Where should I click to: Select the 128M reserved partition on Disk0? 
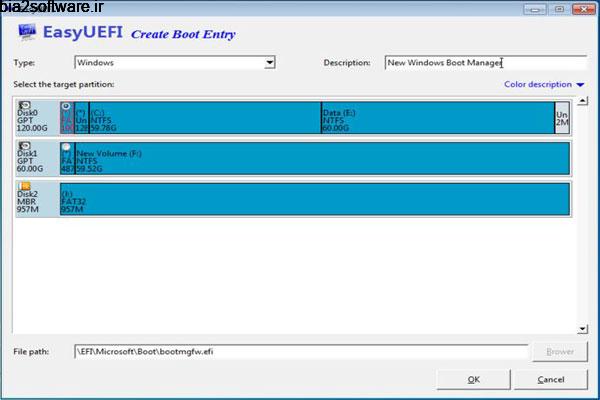click(x=82, y=118)
